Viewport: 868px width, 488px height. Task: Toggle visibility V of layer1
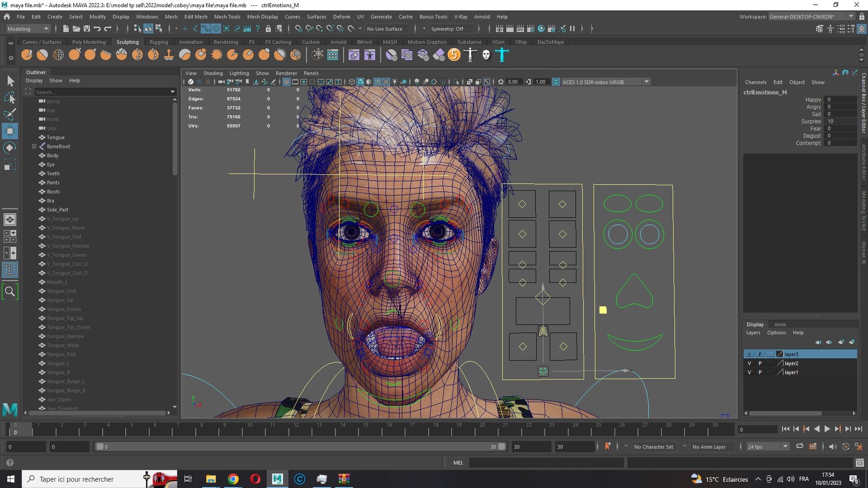coord(749,372)
